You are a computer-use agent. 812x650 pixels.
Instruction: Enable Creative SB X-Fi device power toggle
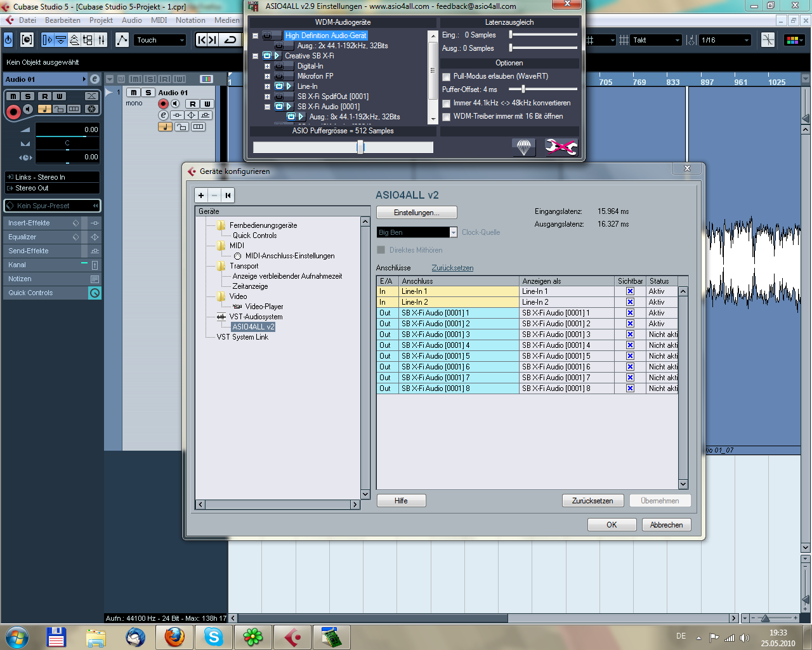click(267, 56)
